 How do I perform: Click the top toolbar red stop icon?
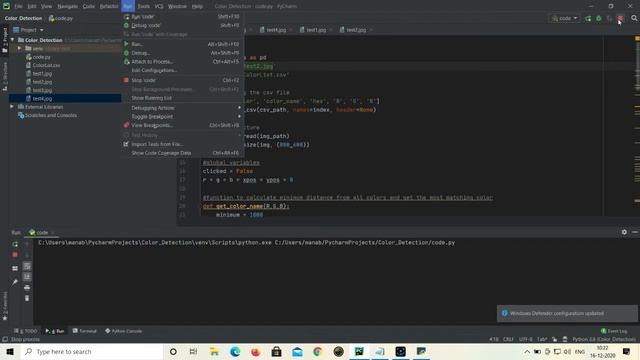620,18
